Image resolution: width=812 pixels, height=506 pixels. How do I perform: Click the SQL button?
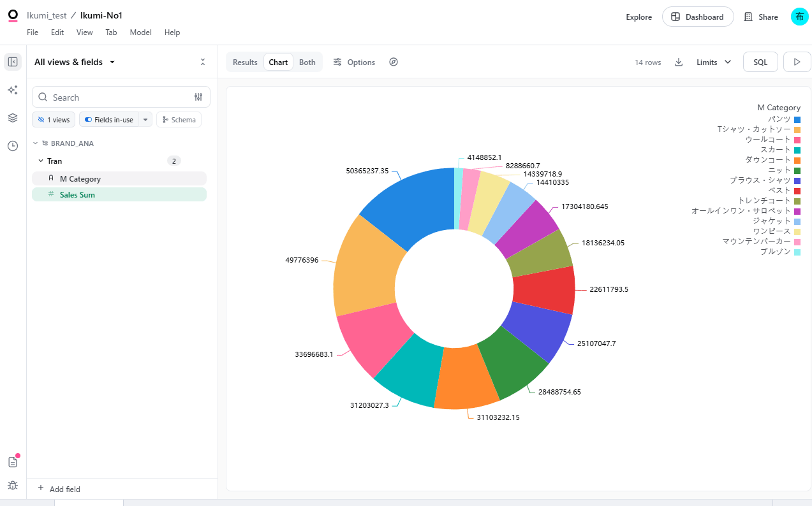coord(760,62)
